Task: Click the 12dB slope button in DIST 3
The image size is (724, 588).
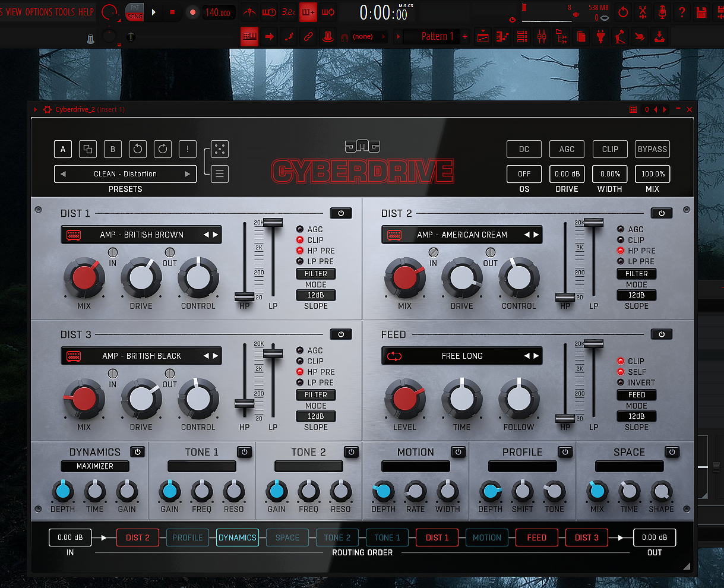Action: [x=316, y=416]
